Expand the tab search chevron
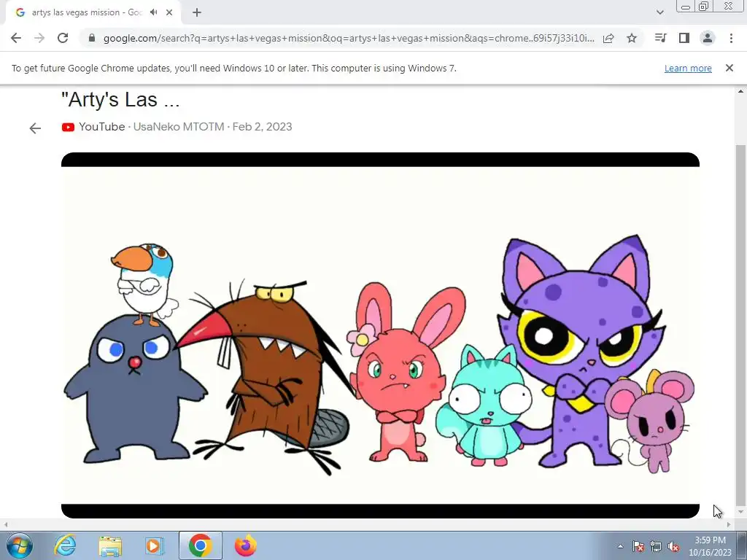Screen dimensions: 747x560 (659, 12)
